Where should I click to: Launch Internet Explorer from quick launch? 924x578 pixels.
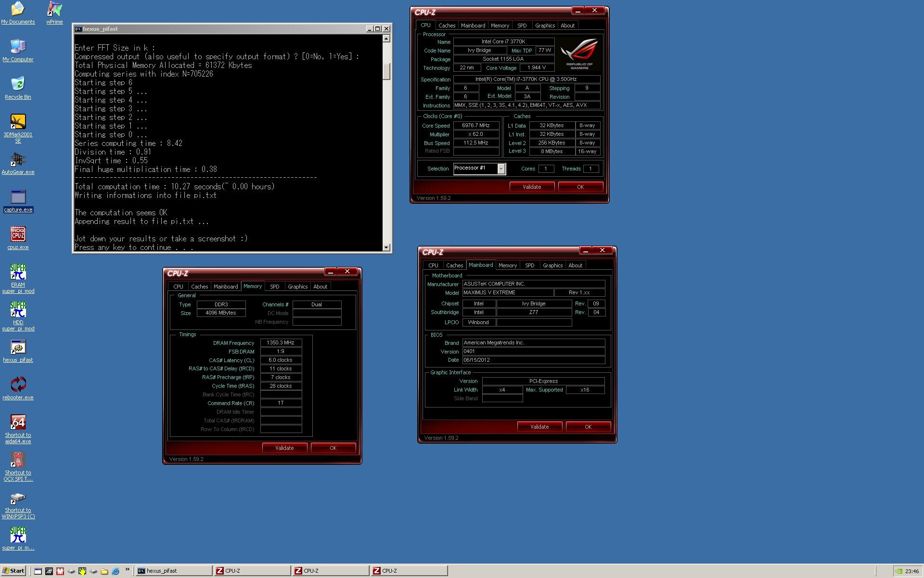coord(115,571)
